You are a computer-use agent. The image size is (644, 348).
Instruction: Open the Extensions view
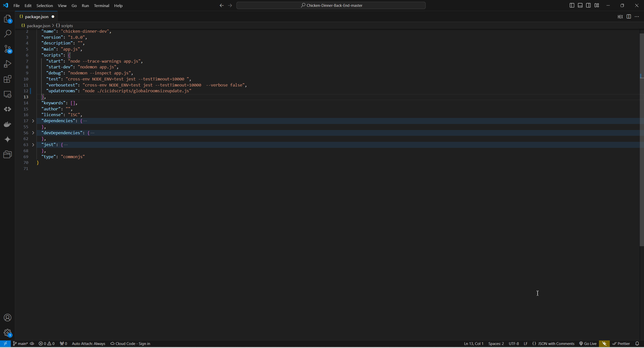tap(8, 79)
